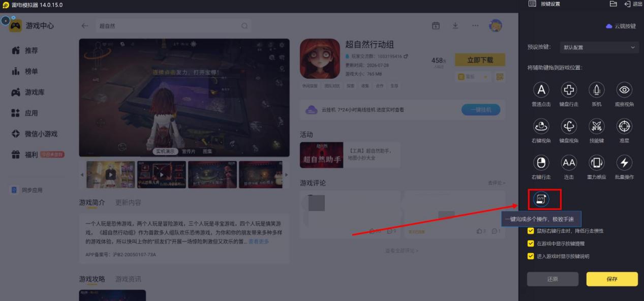Select the 连击 AA combo icon
644x301 pixels.
(x=568, y=163)
